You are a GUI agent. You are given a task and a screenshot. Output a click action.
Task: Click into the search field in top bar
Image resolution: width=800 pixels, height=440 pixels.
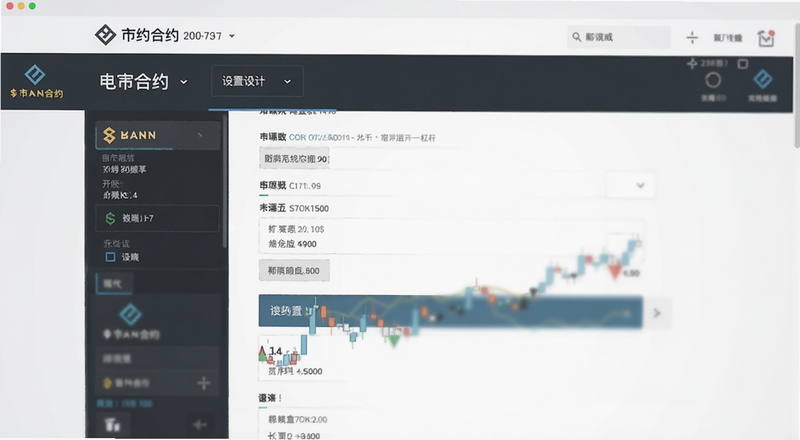click(619, 37)
